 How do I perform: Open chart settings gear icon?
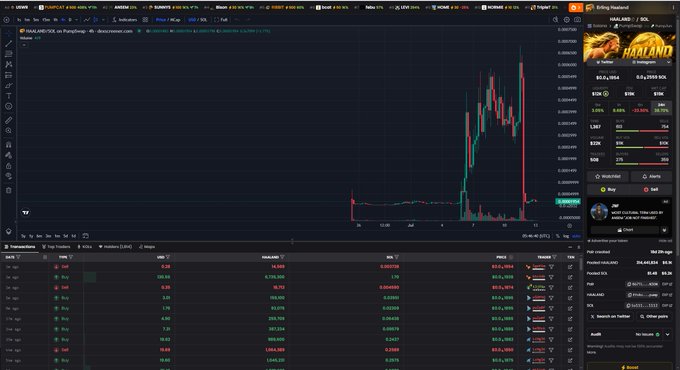click(x=566, y=20)
